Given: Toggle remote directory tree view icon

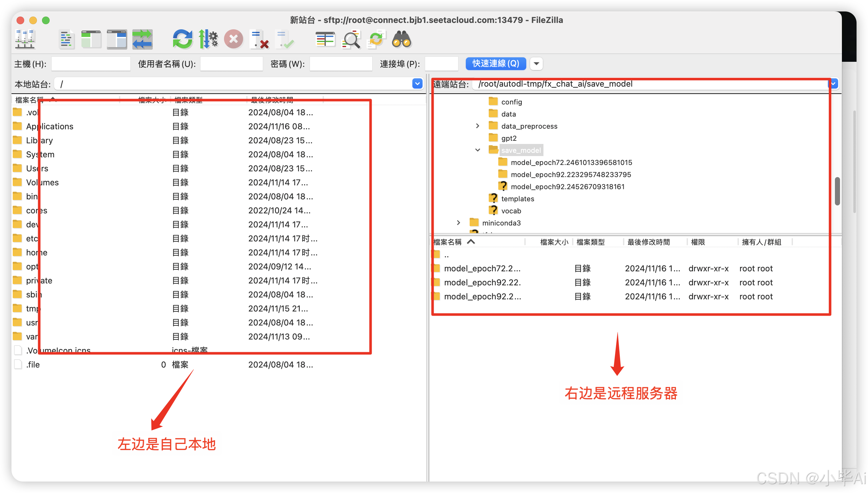Looking at the screenshot, I should 117,39.
